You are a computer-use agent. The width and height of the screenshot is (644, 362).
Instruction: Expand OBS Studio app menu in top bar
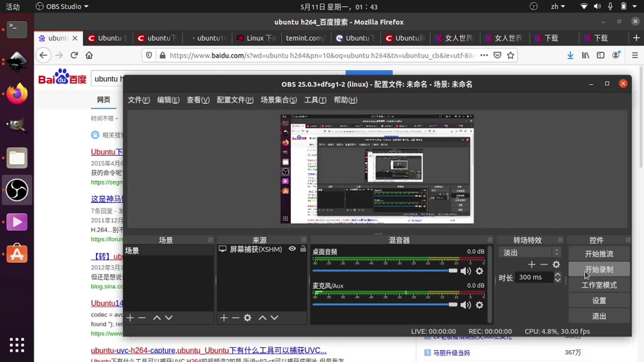pos(62,6)
